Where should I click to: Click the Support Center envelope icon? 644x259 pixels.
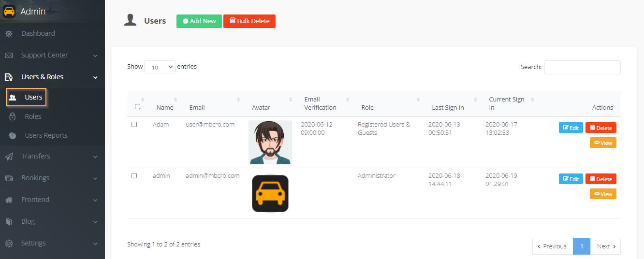[x=9, y=56]
